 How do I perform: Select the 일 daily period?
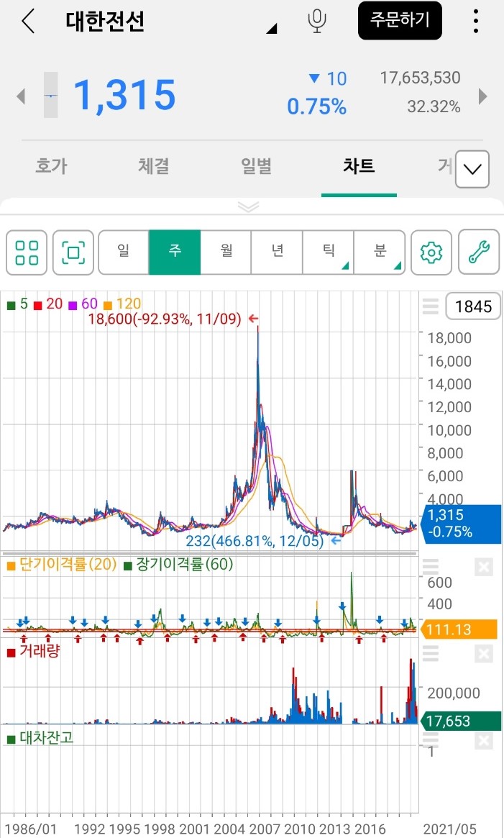coord(124,252)
